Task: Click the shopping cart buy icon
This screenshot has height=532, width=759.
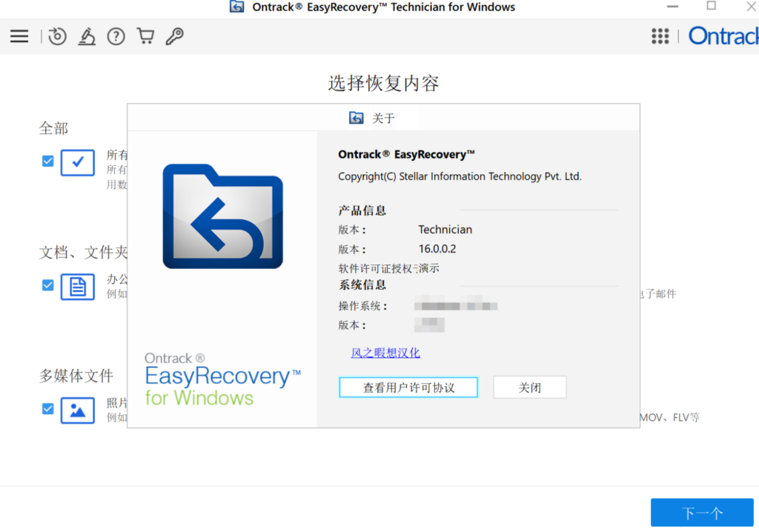Action: coord(145,36)
